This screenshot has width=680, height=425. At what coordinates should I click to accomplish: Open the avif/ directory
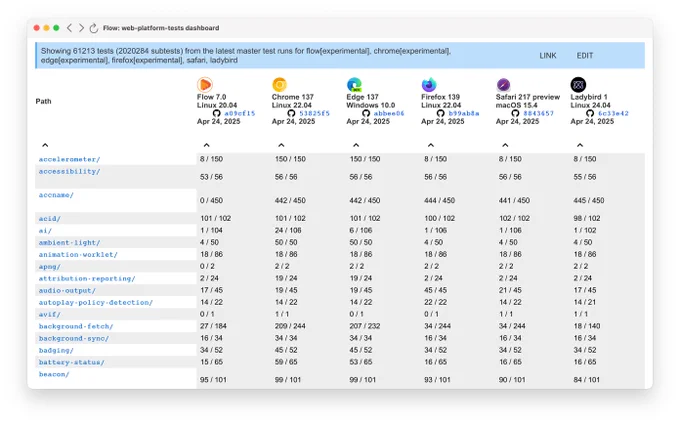[49, 314]
